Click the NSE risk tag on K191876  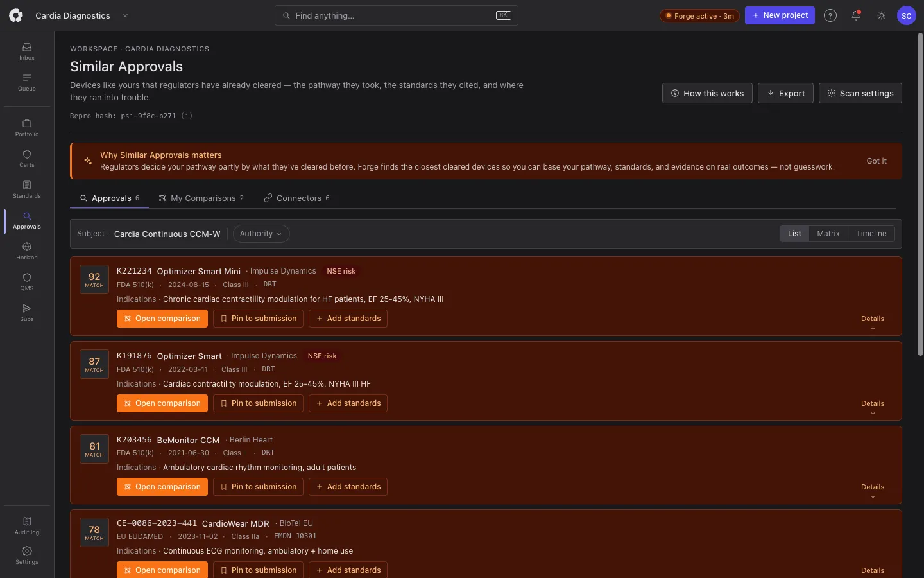tap(321, 356)
